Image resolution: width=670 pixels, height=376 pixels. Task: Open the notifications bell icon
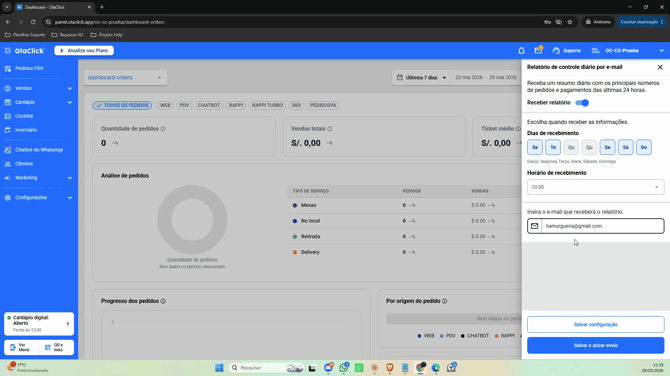(x=521, y=50)
